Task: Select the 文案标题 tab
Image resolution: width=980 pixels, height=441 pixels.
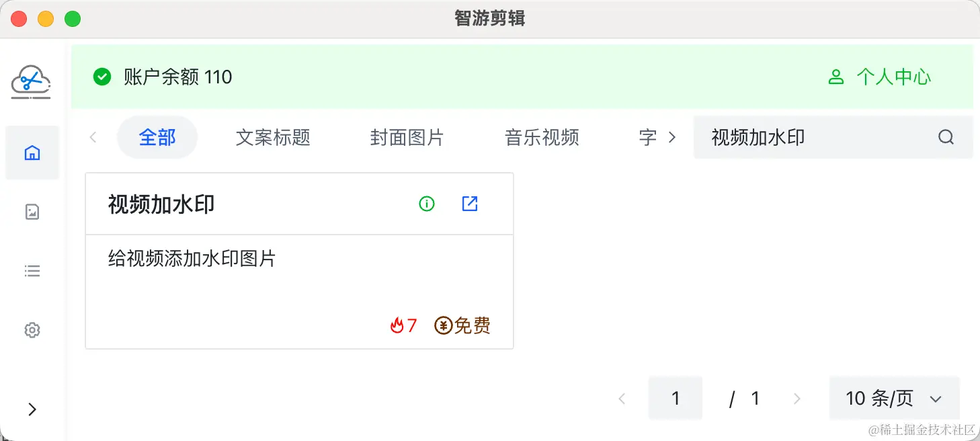Action: [x=273, y=138]
